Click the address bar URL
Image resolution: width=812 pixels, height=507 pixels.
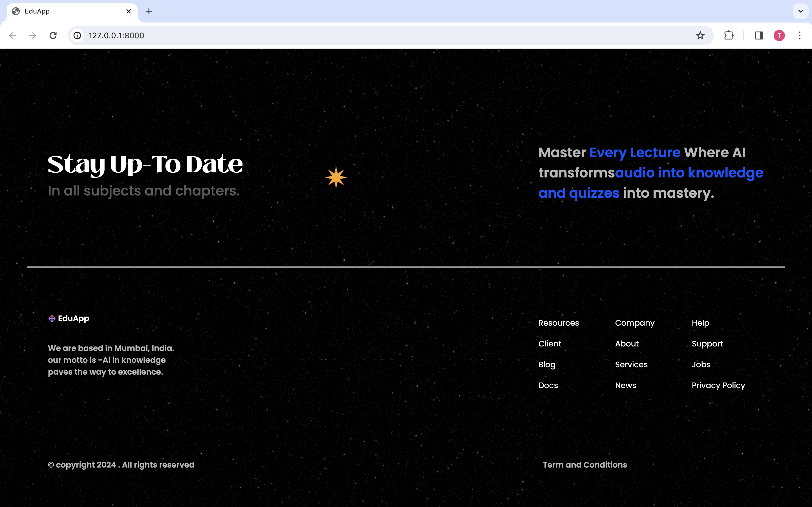[116, 35]
